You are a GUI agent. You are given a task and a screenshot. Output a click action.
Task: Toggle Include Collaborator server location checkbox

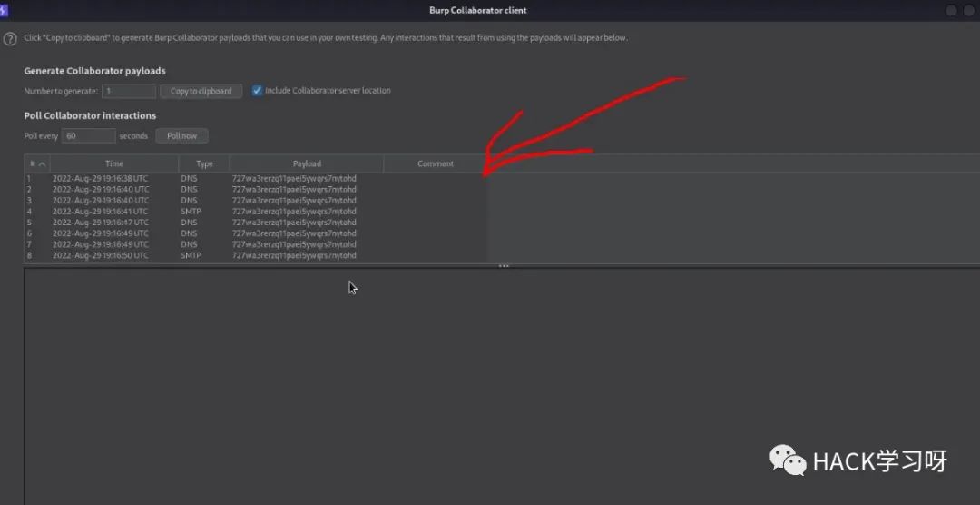pos(258,91)
